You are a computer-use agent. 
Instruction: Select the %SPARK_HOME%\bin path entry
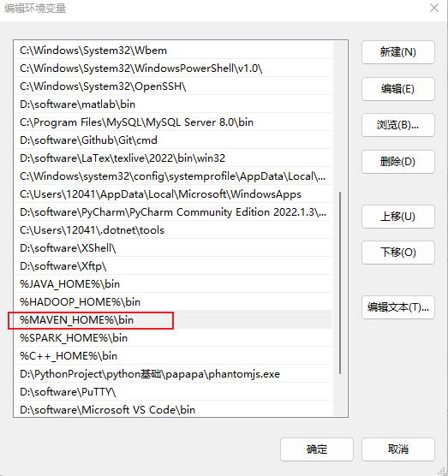click(173, 338)
